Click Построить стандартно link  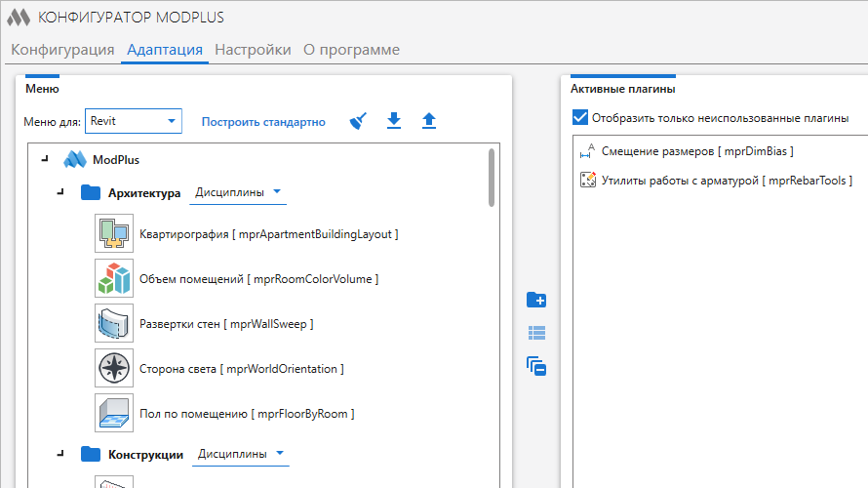point(263,122)
